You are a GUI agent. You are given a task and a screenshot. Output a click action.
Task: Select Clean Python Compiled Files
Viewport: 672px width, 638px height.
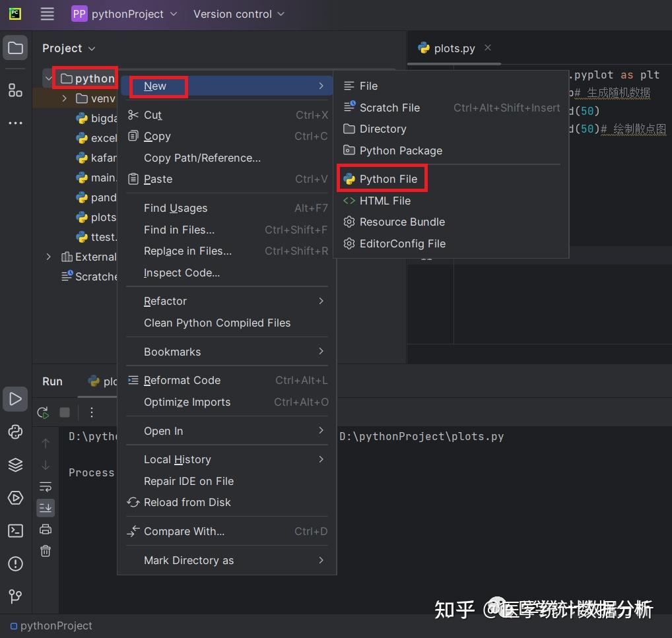click(227, 323)
